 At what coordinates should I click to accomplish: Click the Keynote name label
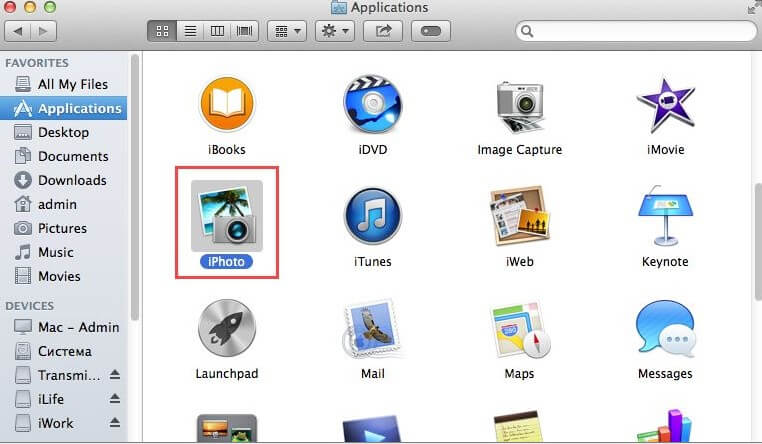pos(665,261)
